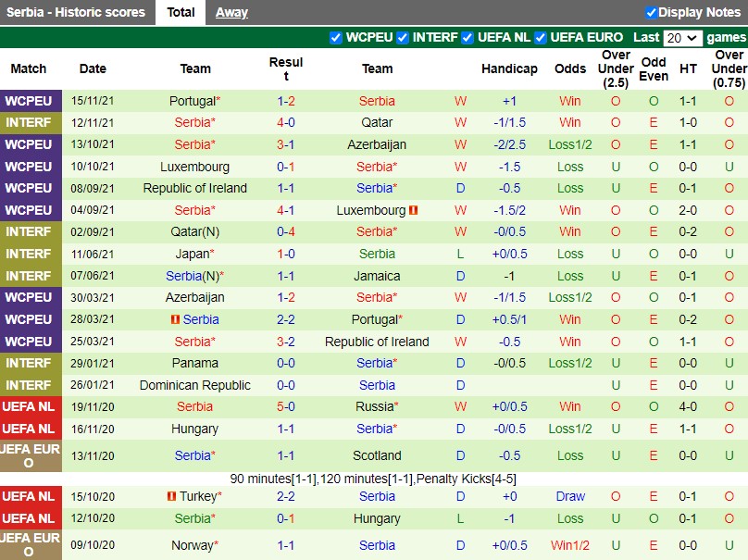This screenshot has width=748, height=560.
Task: Disable the UEFA NL filter checkbox
Action: click(x=467, y=38)
